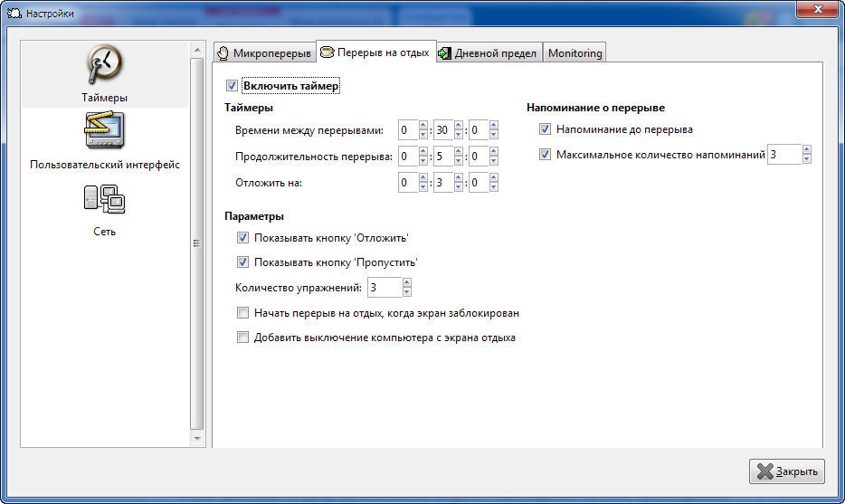Screen dimensions: 845x504
Task: Disable Показывать кнопку 'Отложить' checkbox
Action: [242, 238]
